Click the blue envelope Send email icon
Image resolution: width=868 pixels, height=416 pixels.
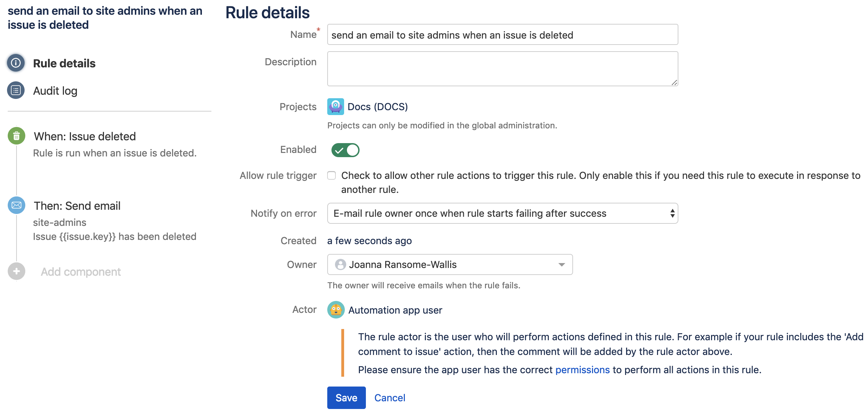click(17, 206)
